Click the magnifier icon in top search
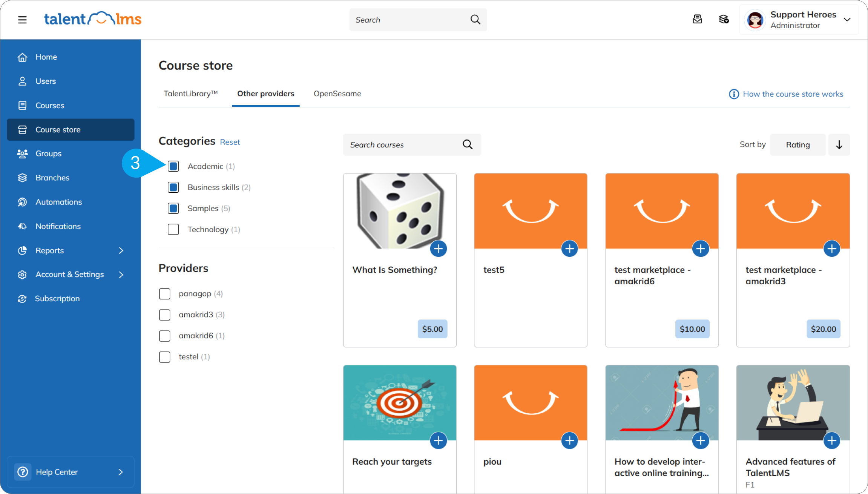868x494 pixels. (x=475, y=20)
